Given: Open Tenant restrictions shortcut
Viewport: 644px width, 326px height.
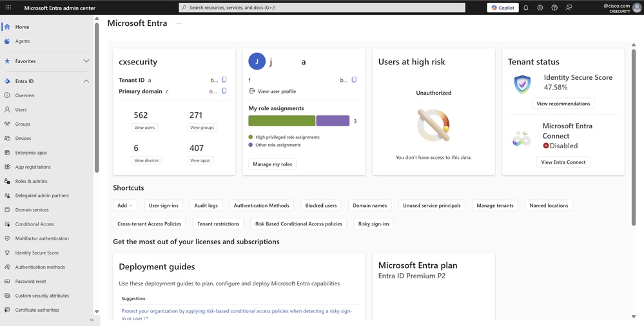Looking at the screenshot, I should (218, 224).
